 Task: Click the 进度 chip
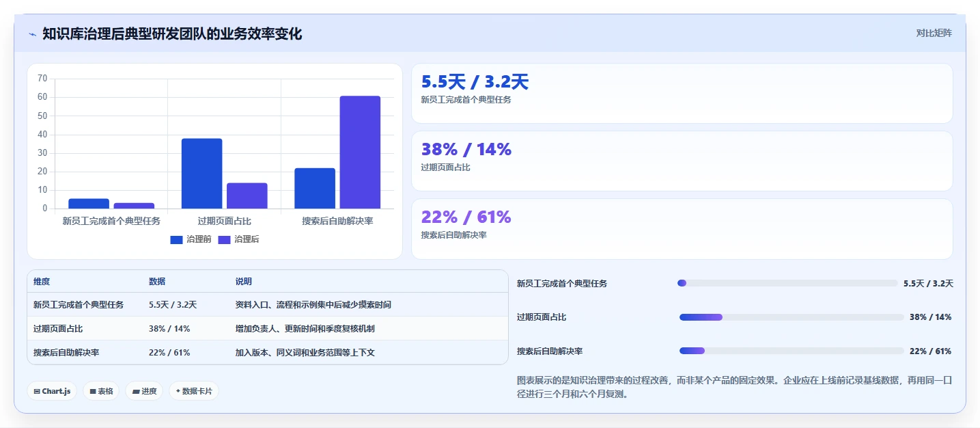pos(144,391)
